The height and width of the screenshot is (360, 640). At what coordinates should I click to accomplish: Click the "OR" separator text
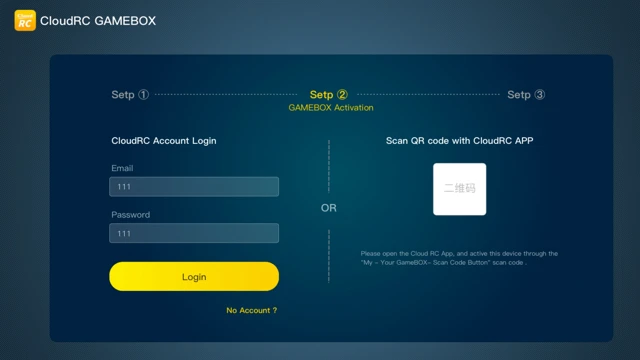329,208
